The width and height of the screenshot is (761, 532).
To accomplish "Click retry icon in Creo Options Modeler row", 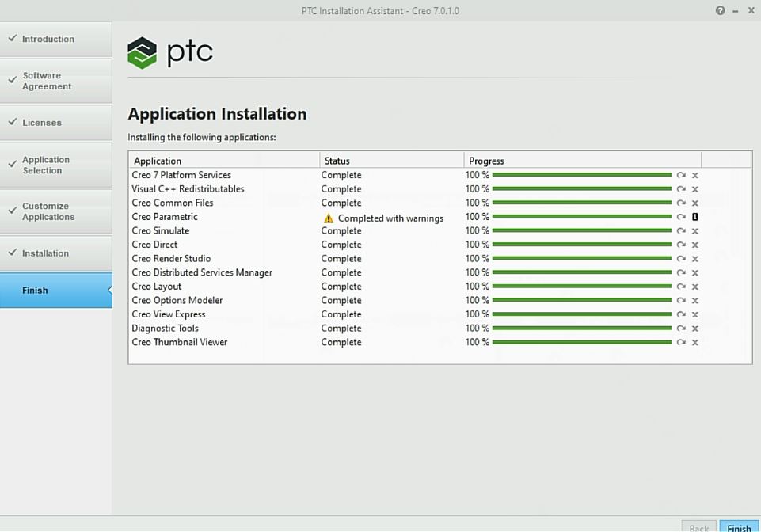I will (x=681, y=301).
